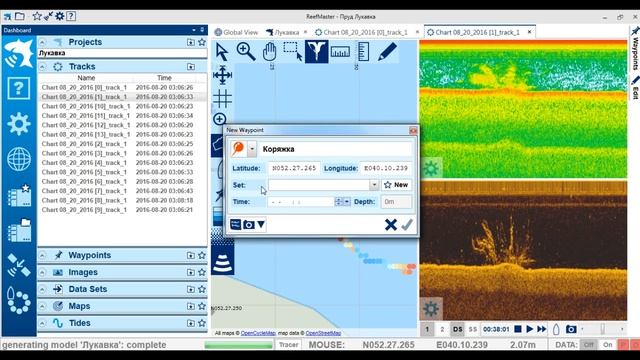640x360 pixels.
Task: Click the waypoint name field Коряжка
Action: click(x=336, y=149)
